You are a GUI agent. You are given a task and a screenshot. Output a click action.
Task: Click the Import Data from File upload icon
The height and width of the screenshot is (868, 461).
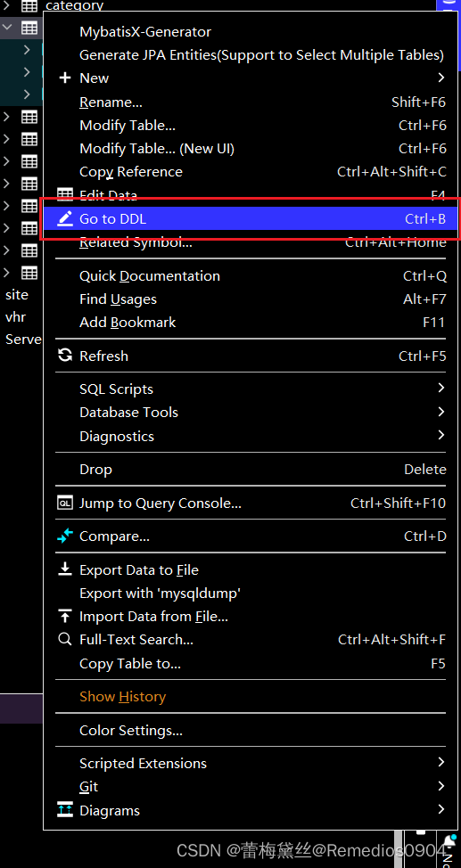[65, 616]
